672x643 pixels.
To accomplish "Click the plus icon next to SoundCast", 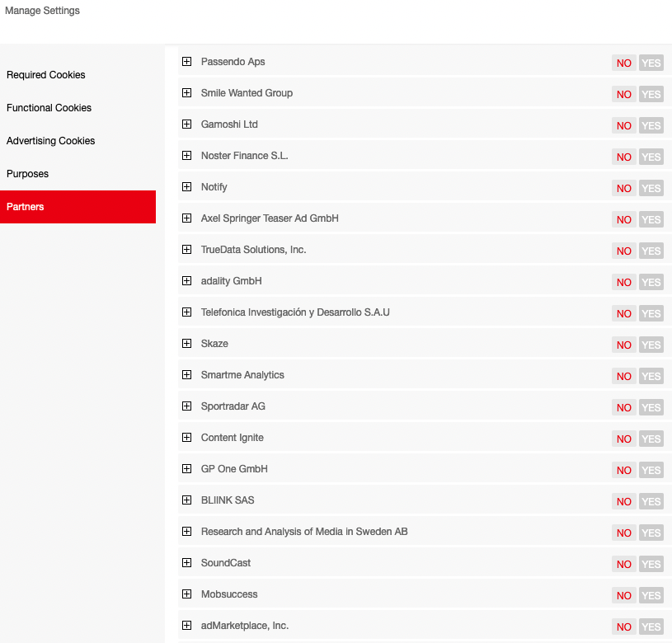I will 186,563.
